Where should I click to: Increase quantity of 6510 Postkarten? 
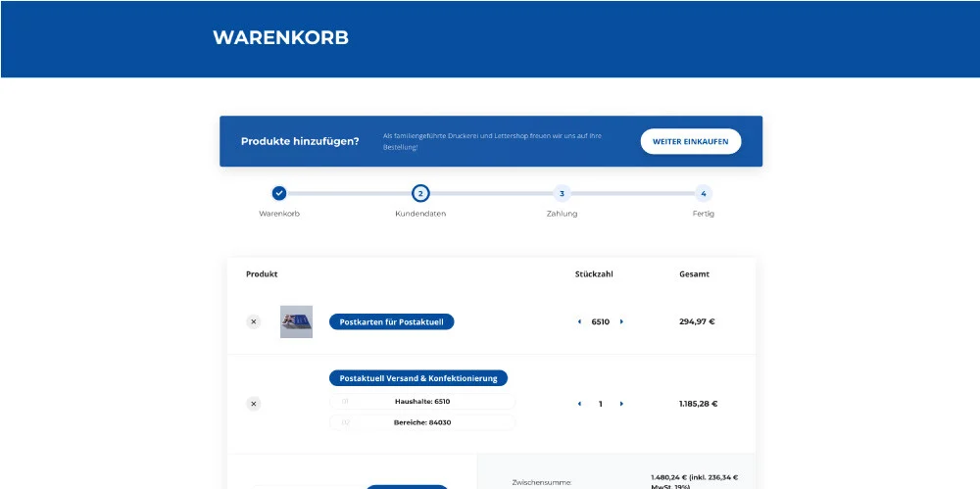click(x=621, y=322)
